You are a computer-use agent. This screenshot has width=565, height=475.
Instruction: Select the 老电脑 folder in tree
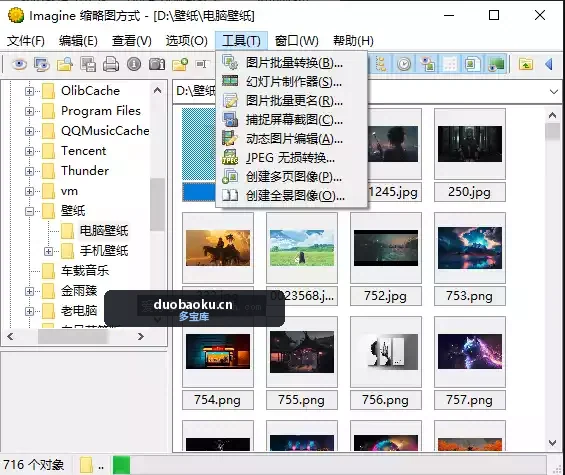pos(79,311)
